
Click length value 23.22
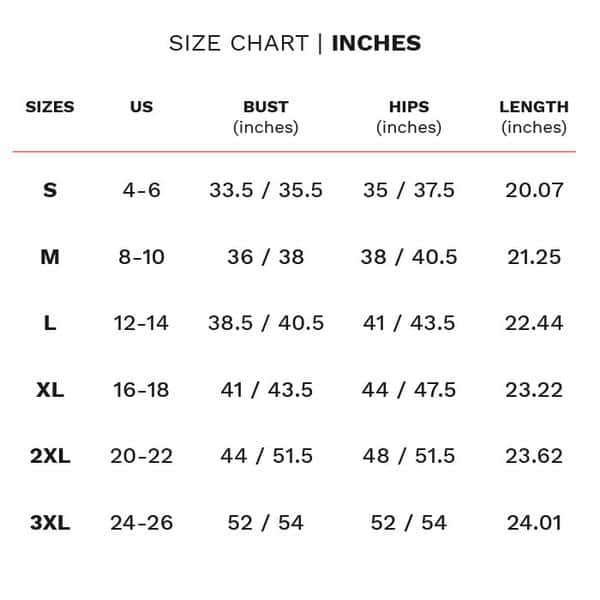click(534, 390)
